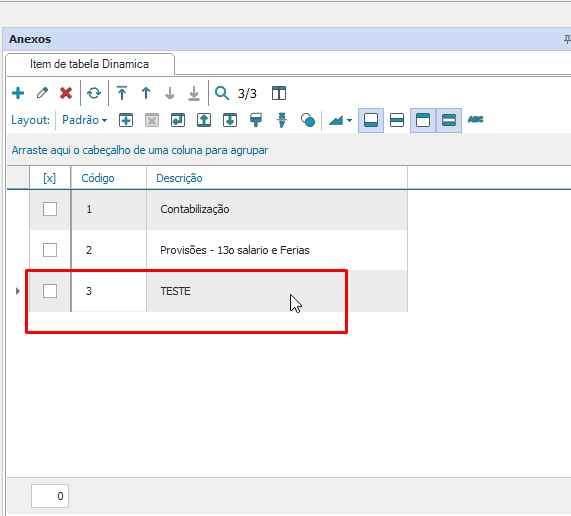This screenshot has height=516, width=571.
Task: Add a new item with the plus icon
Action: tap(18, 93)
